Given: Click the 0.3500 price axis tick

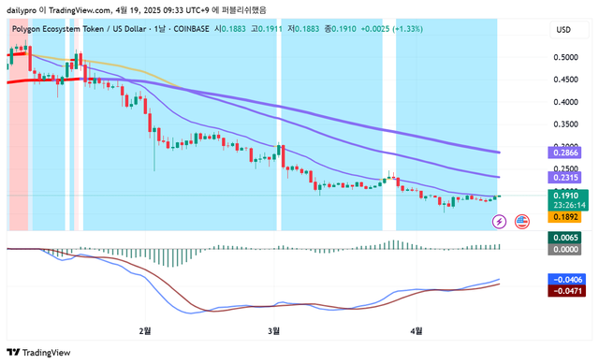Looking at the screenshot, I should click(565, 124).
